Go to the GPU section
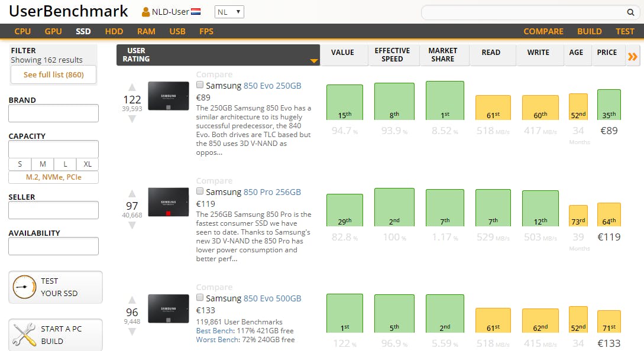 coord(53,31)
